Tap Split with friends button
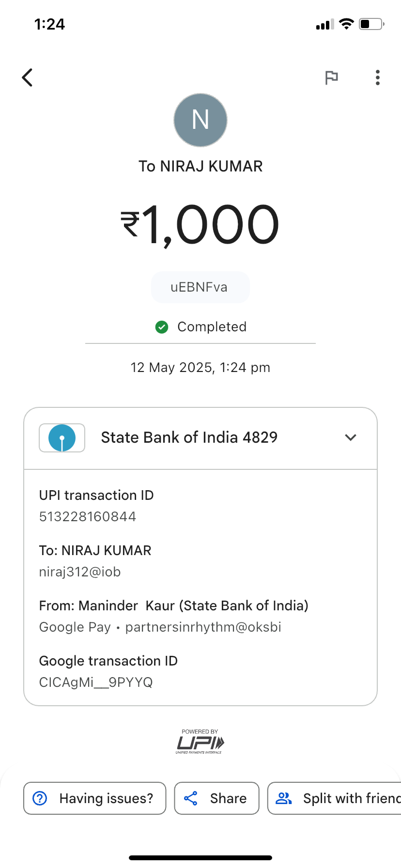The width and height of the screenshot is (401, 868). click(339, 798)
